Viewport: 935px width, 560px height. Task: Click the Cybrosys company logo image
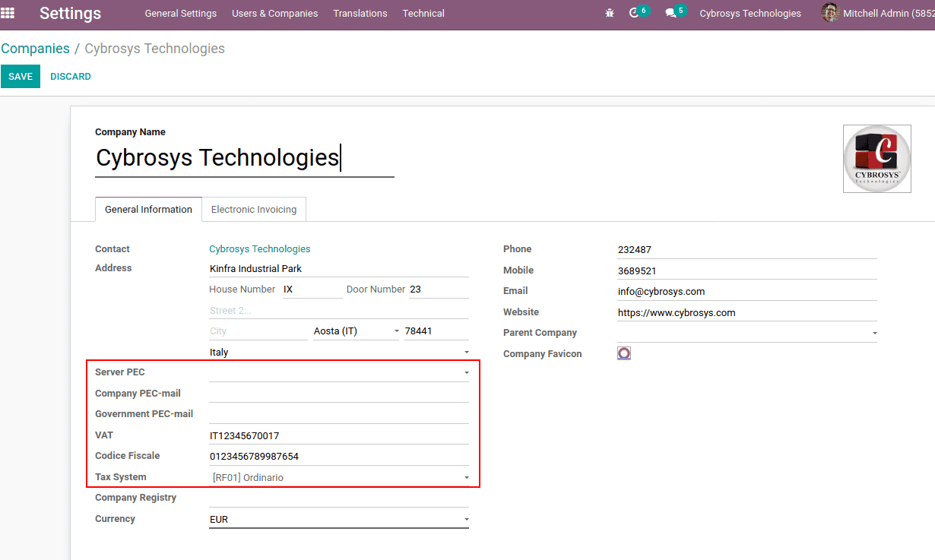click(877, 159)
